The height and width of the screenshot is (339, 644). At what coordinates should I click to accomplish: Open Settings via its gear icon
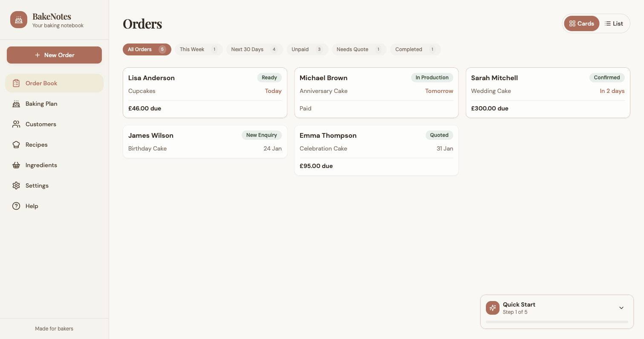pyautogui.click(x=16, y=185)
